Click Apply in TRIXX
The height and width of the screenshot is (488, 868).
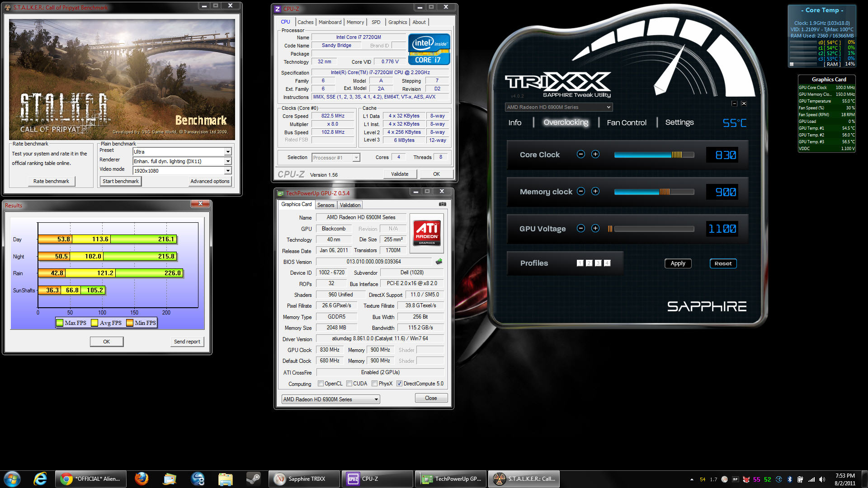coord(678,263)
